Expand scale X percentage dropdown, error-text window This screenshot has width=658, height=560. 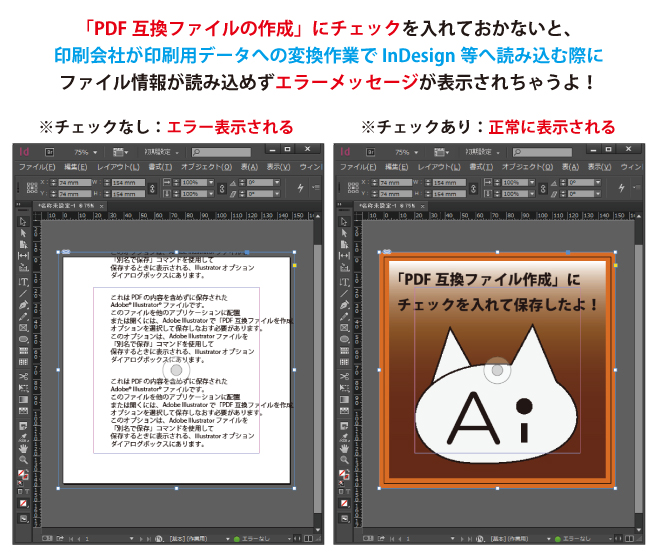click(211, 182)
